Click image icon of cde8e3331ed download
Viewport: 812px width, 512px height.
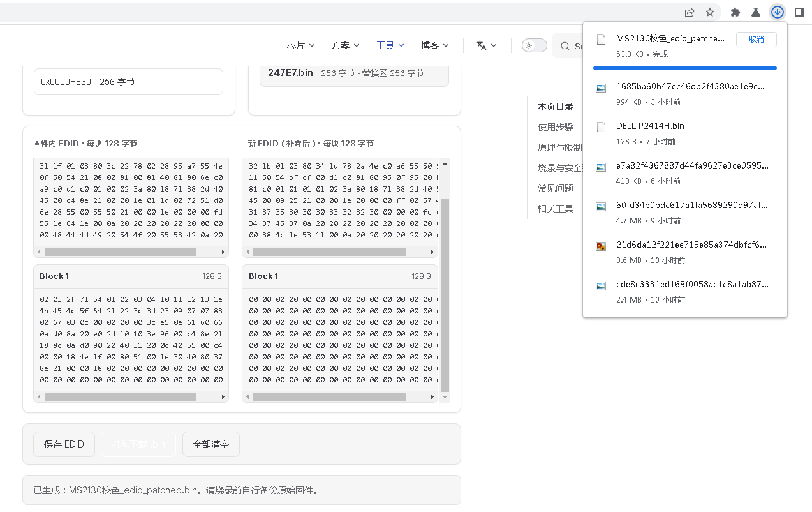coord(601,286)
